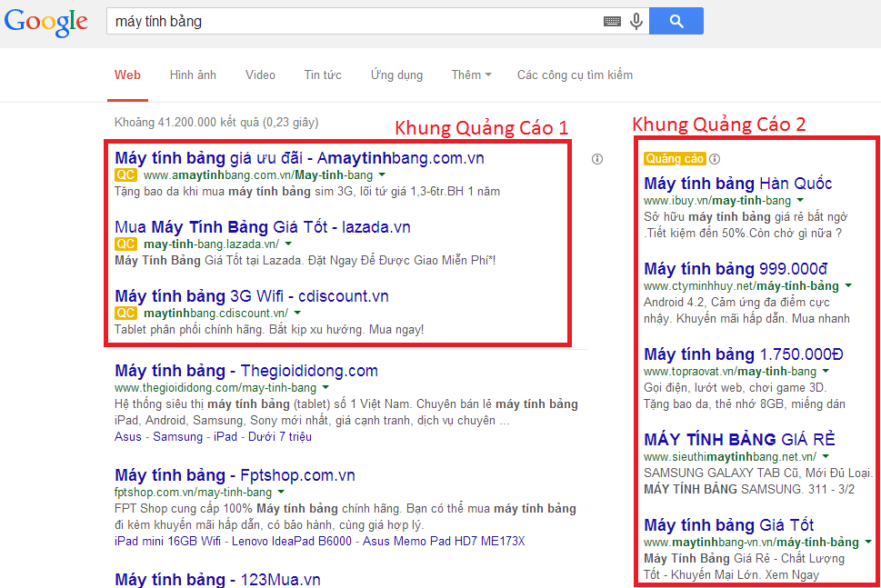Click the microphone icon for voice search
Image resolution: width=881 pixels, height=588 pixels.
tap(635, 20)
